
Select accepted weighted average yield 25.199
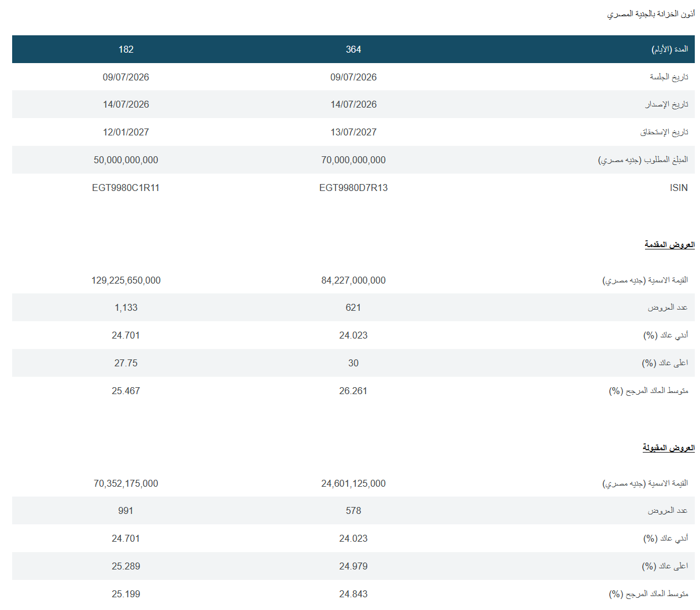pyautogui.click(x=126, y=594)
